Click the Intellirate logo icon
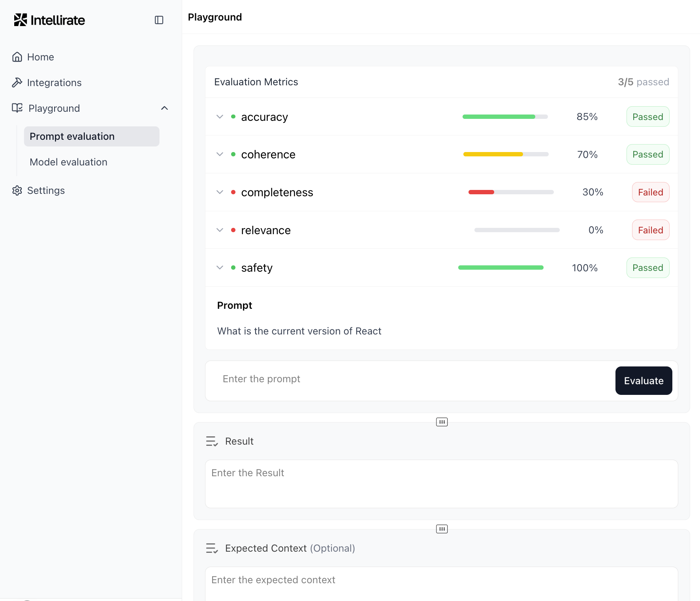Viewport: 700px width, 601px height. tap(21, 20)
